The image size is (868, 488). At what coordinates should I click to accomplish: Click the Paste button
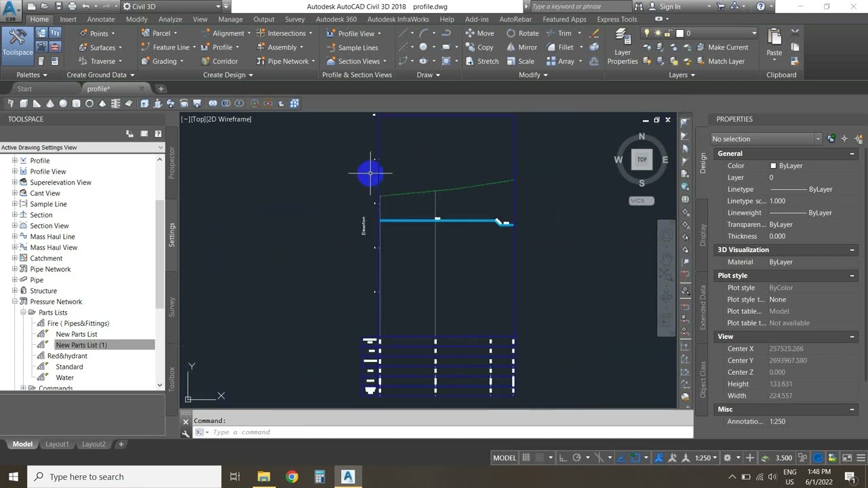coord(774,43)
